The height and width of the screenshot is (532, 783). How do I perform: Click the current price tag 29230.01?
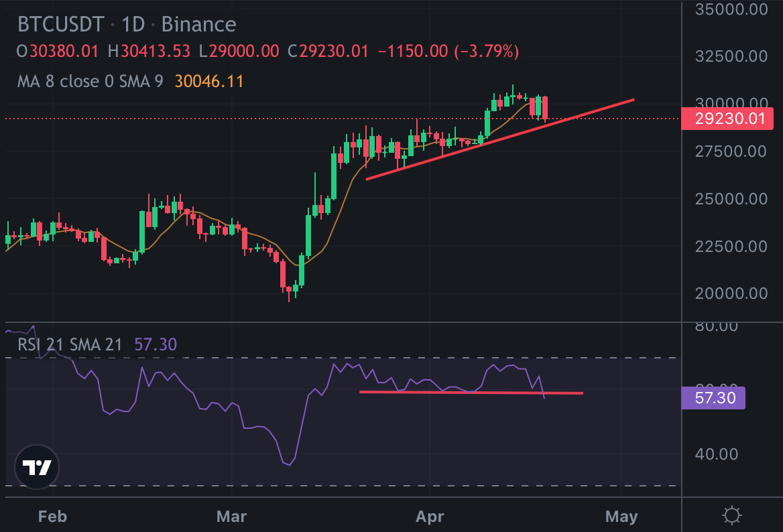pyautogui.click(x=727, y=119)
